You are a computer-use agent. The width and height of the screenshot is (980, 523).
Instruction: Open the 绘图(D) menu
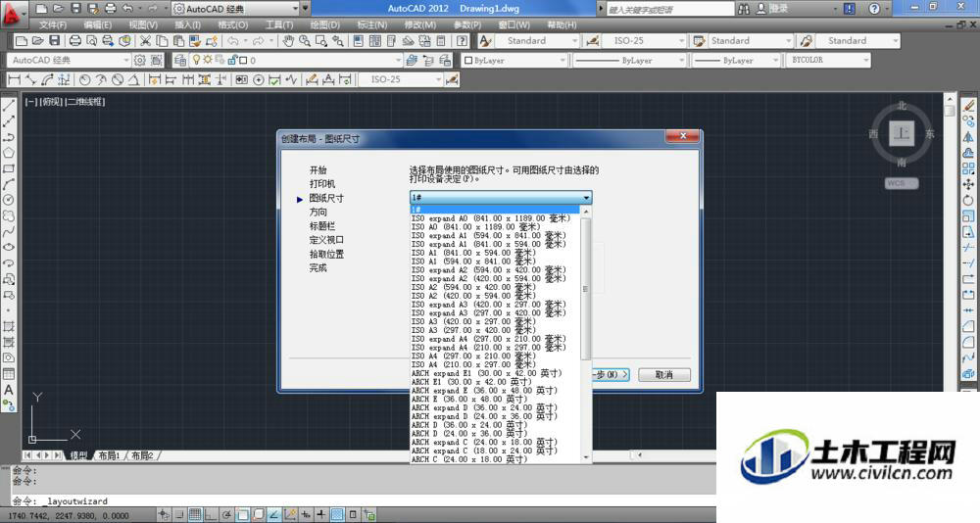coord(325,25)
